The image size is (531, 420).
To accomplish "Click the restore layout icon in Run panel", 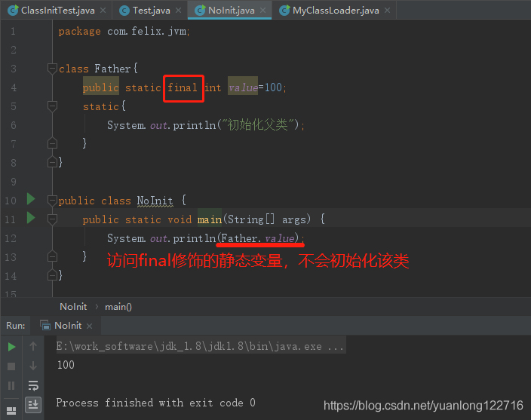I will 11,410.
